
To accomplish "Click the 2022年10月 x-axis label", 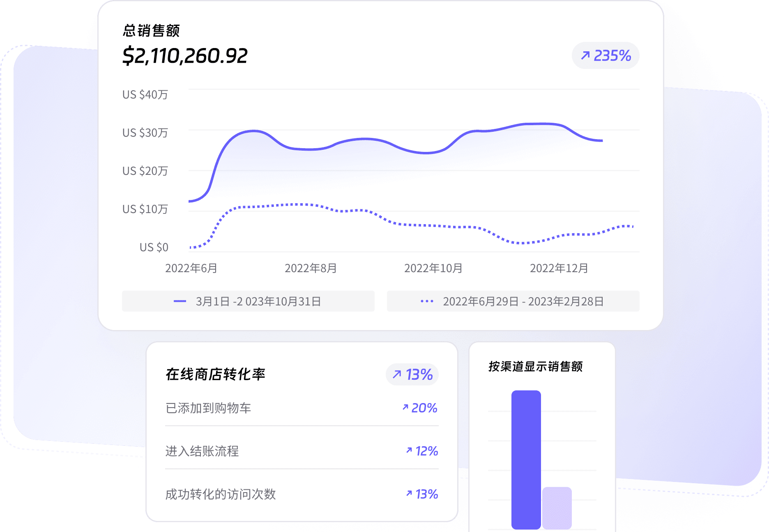I will (x=433, y=268).
